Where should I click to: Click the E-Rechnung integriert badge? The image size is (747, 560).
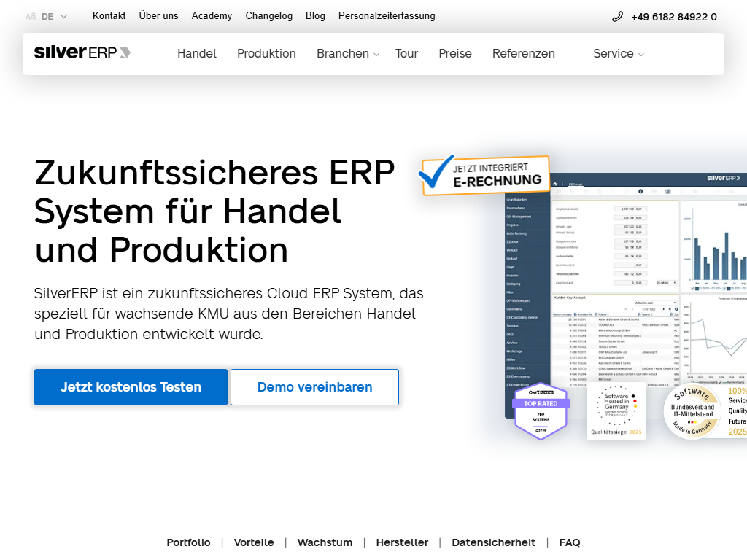pyautogui.click(x=484, y=175)
